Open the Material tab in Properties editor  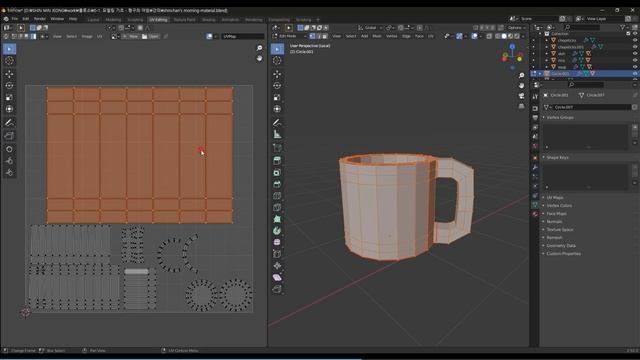(535, 214)
